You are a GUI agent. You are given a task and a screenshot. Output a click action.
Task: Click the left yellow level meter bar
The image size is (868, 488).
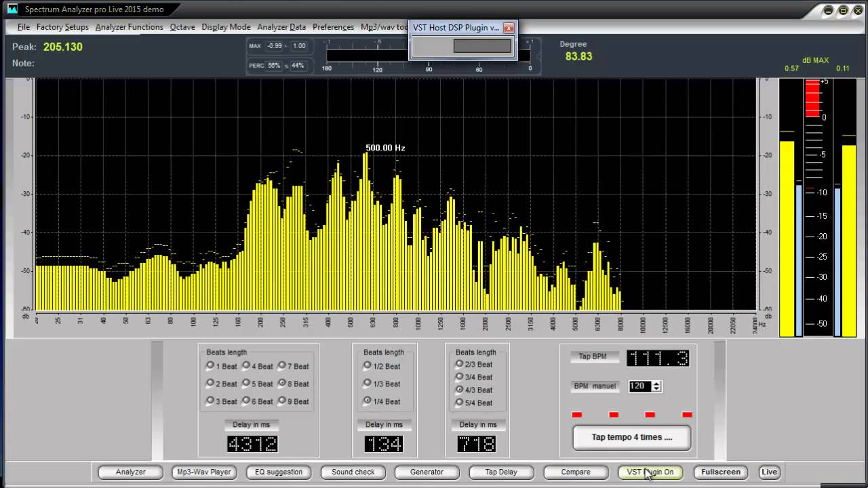787,239
